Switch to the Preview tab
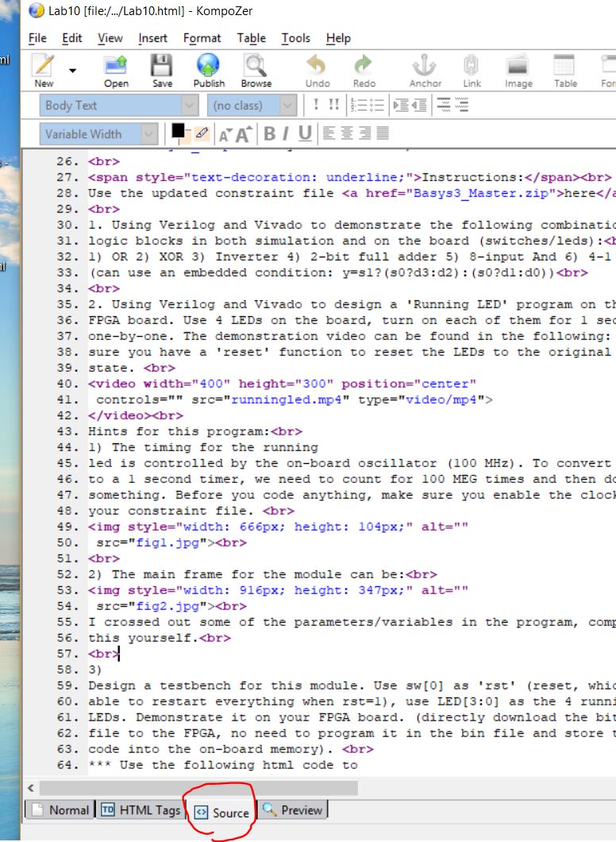 292,810
